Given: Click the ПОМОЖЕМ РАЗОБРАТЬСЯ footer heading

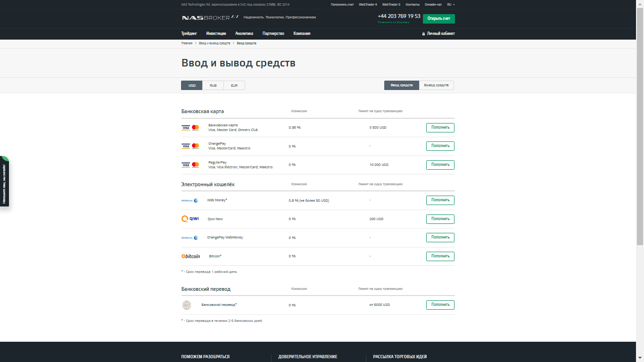Looking at the screenshot, I should coord(205,357).
